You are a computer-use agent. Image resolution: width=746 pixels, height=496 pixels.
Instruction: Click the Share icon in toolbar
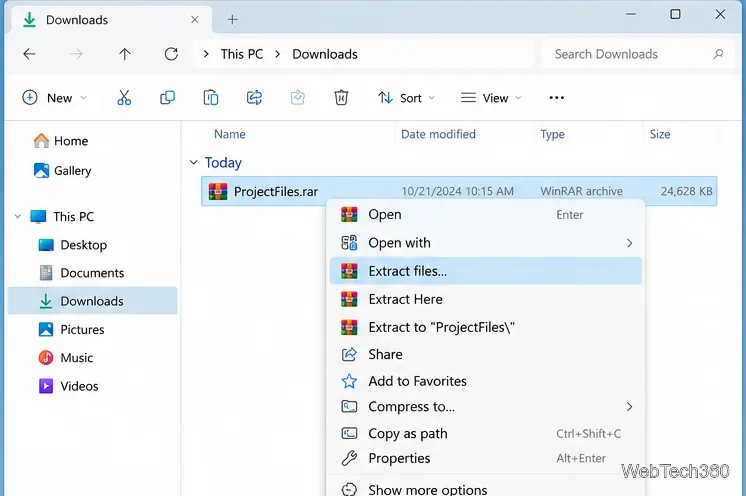coord(255,98)
